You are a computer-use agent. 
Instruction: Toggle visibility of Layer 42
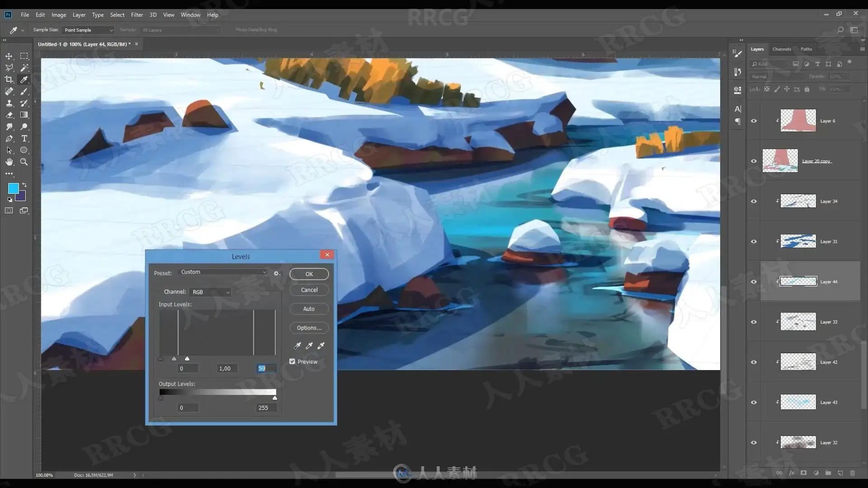[754, 362]
